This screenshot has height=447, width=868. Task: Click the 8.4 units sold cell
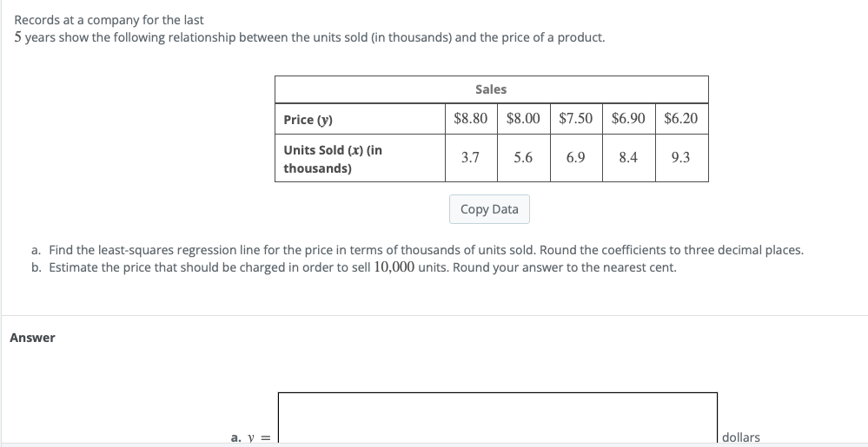[x=629, y=158]
